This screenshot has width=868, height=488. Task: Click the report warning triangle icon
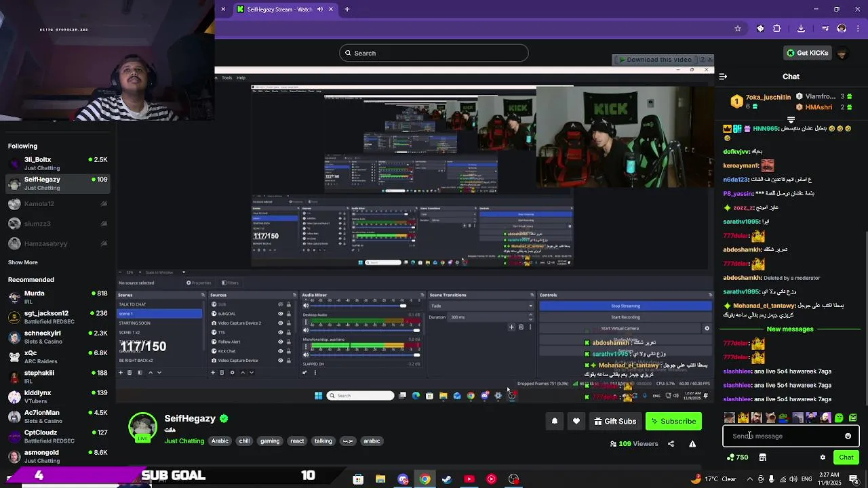click(692, 444)
